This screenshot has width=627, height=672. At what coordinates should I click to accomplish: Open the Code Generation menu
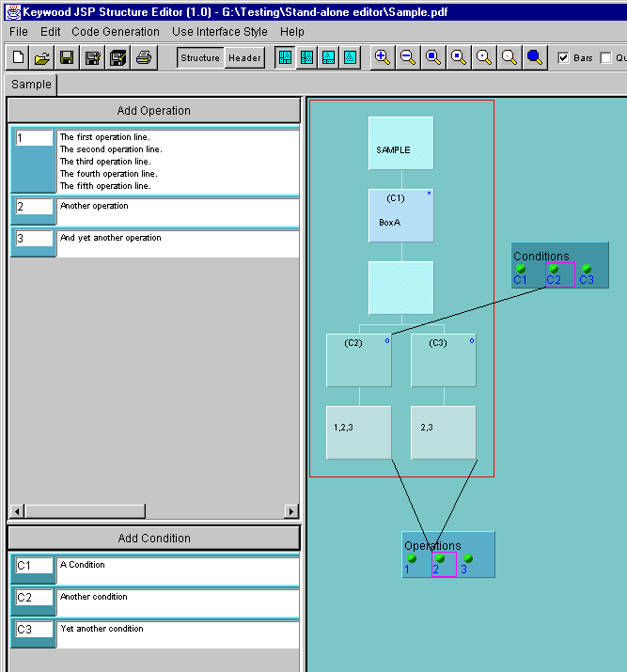(116, 31)
